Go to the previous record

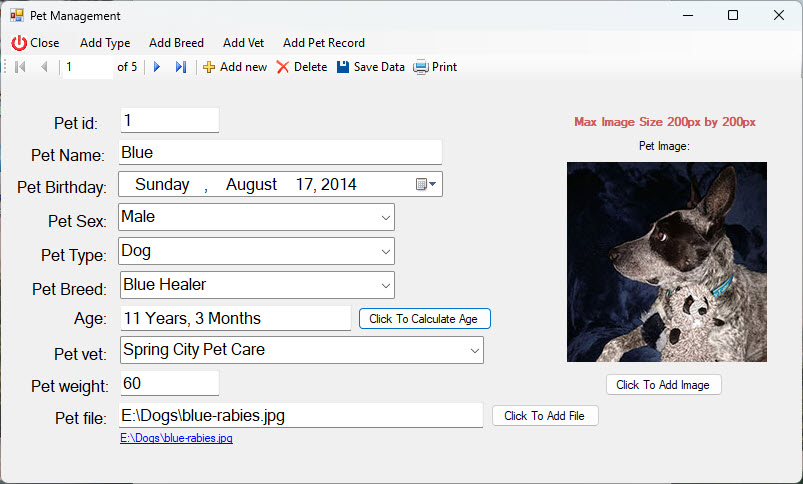pos(43,67)
